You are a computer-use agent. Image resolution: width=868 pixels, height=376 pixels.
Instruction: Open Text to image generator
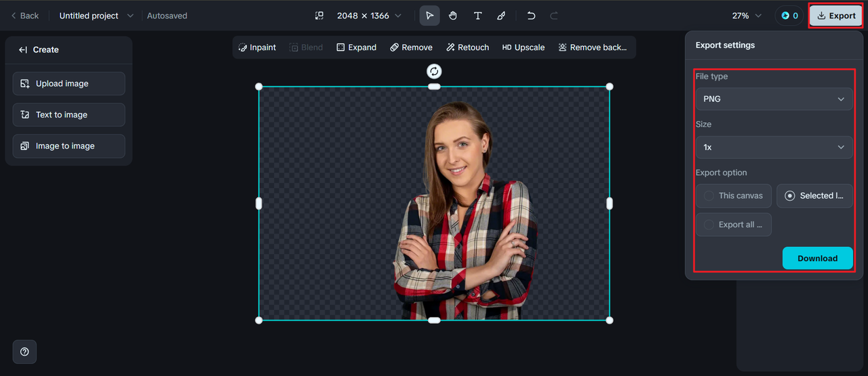tap(68, 115)
